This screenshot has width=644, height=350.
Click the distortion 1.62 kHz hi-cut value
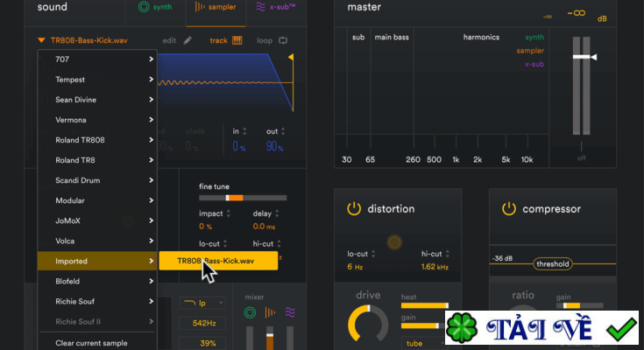tap(435, 267)
